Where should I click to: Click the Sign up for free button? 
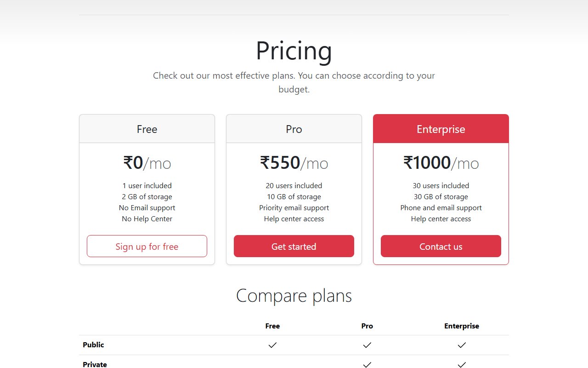point(147,246)
